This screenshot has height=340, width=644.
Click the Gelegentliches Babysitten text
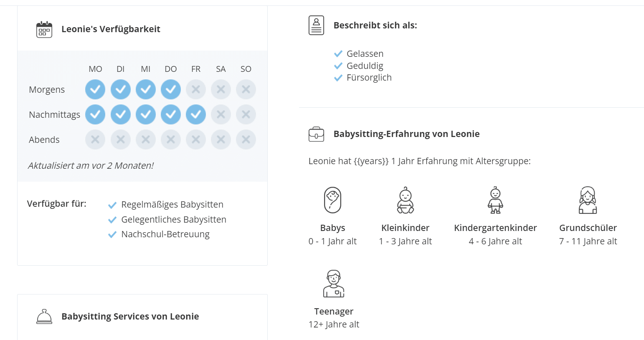(x=174, y=220)
